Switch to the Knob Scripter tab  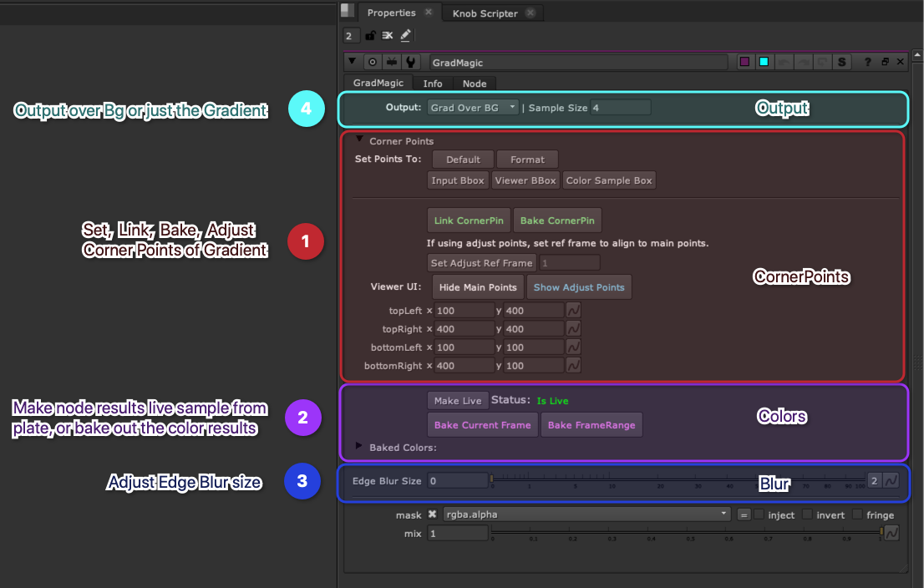click(x=485, y=13)
